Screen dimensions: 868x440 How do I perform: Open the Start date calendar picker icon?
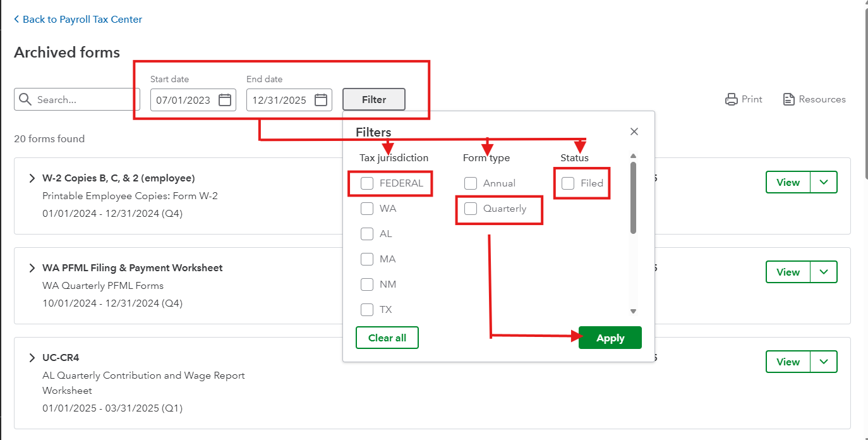click(x=225, y=100)
